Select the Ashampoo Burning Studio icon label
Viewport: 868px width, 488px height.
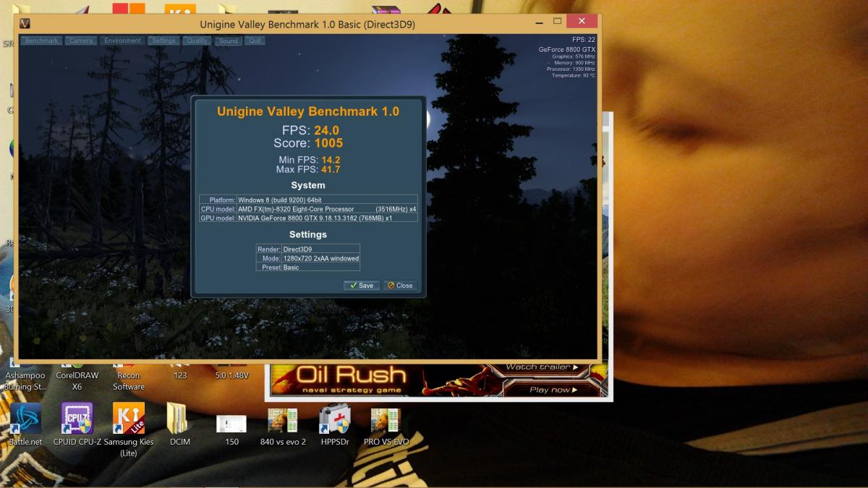point(26,381)
